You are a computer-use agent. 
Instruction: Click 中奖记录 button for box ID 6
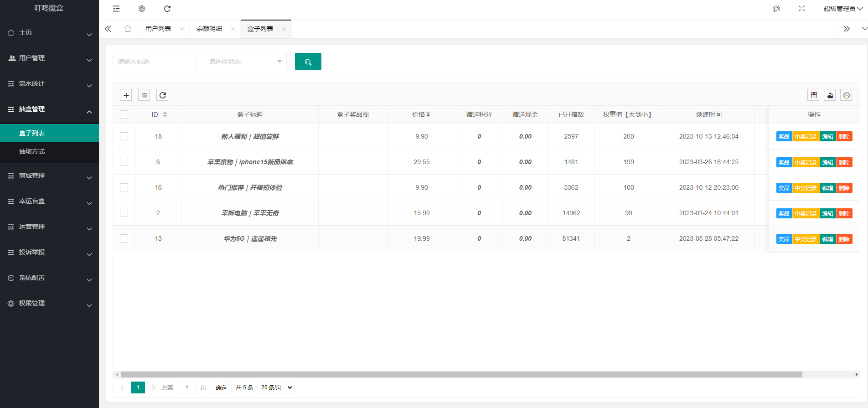coord(806,162)
